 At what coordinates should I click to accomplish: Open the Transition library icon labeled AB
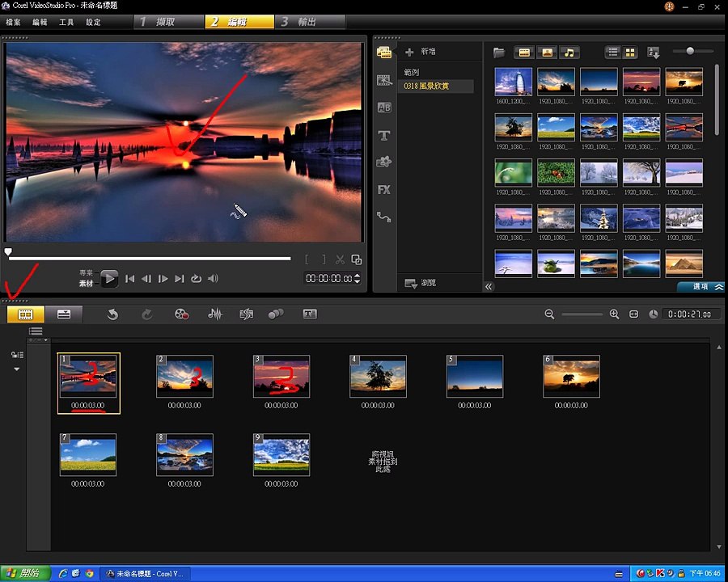384,108
